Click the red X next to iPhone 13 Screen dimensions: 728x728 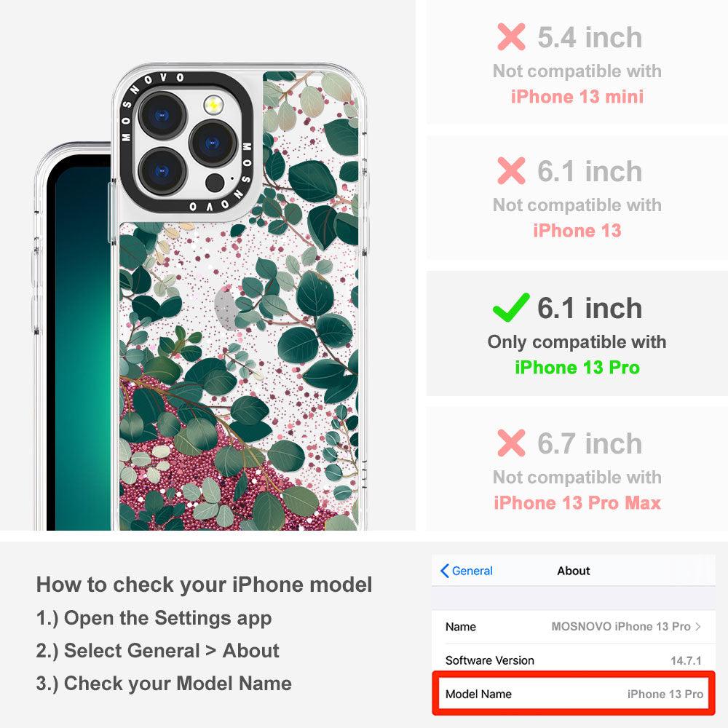(x=511, y=170)
